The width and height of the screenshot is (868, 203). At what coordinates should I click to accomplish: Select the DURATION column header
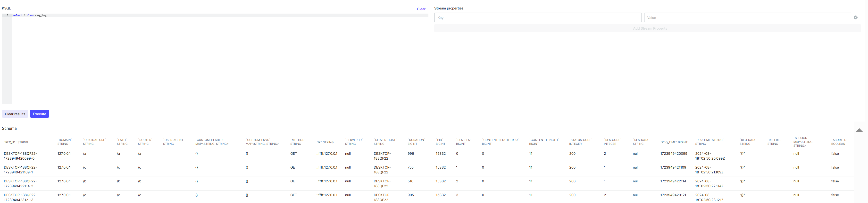pos(416,142)
